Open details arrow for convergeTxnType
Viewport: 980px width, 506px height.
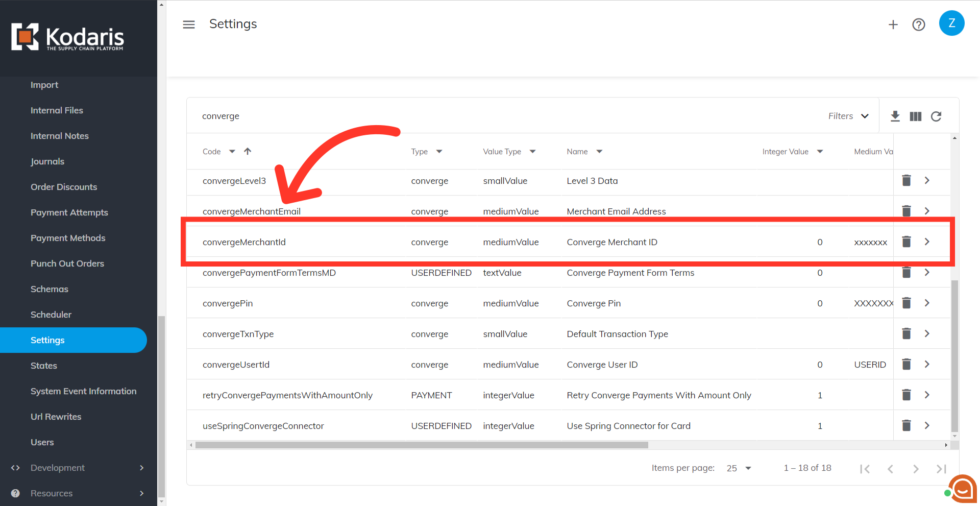[x=927, y=333]
